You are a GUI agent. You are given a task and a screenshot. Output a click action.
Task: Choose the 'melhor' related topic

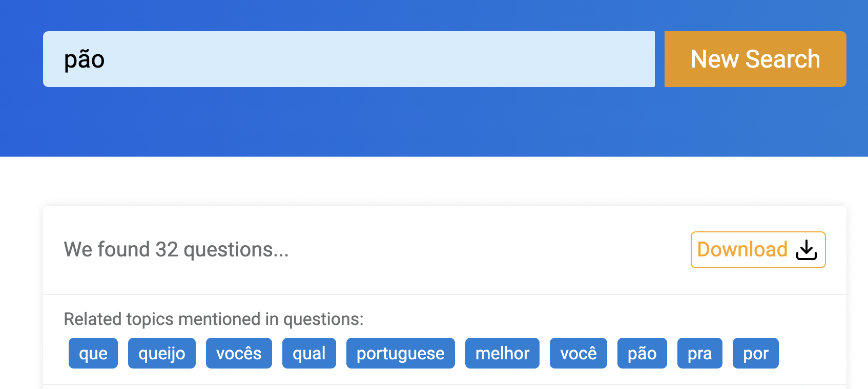point(502,353)
